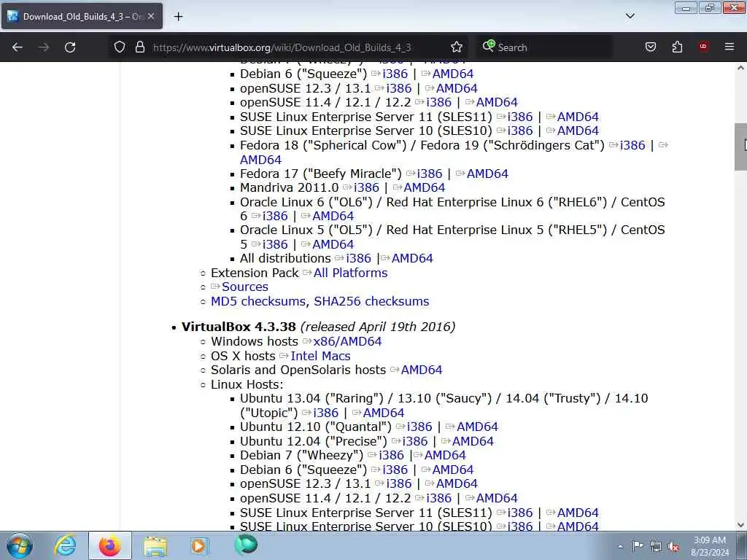Viewport: 747px width, 560px height.
Task: Click the site security padlock icon
Action: pos(139,47)
